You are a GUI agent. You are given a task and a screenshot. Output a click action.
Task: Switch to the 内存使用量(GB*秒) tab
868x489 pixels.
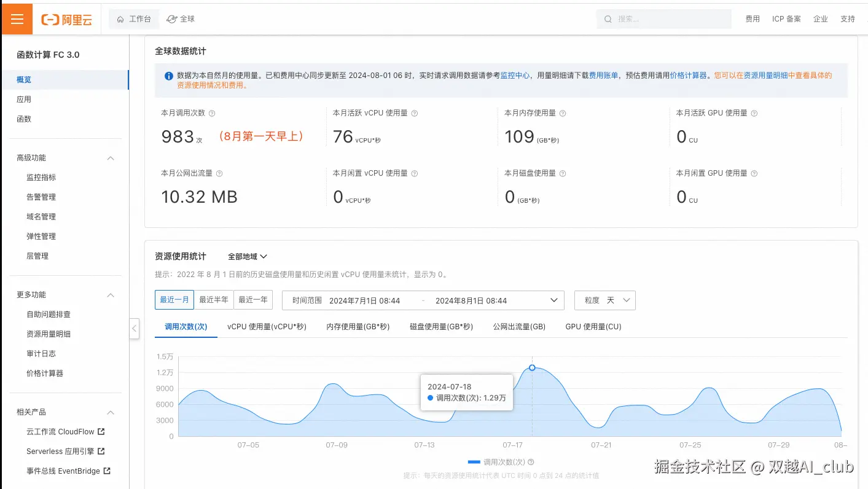point(358,327)
